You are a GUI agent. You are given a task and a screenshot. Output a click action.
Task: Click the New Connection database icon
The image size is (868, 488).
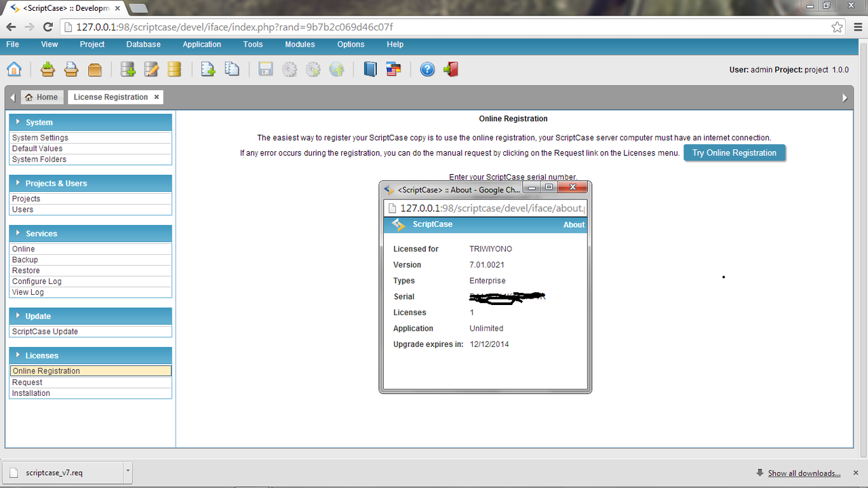[x=127, y=69]
